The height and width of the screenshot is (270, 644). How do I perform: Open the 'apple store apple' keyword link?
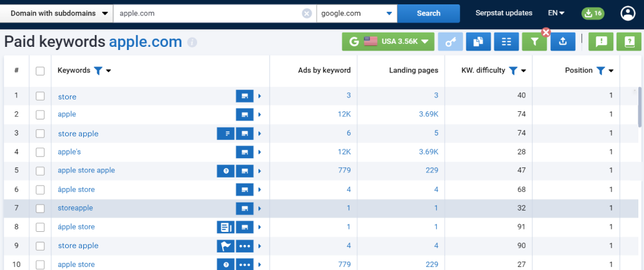pos(86,170)
